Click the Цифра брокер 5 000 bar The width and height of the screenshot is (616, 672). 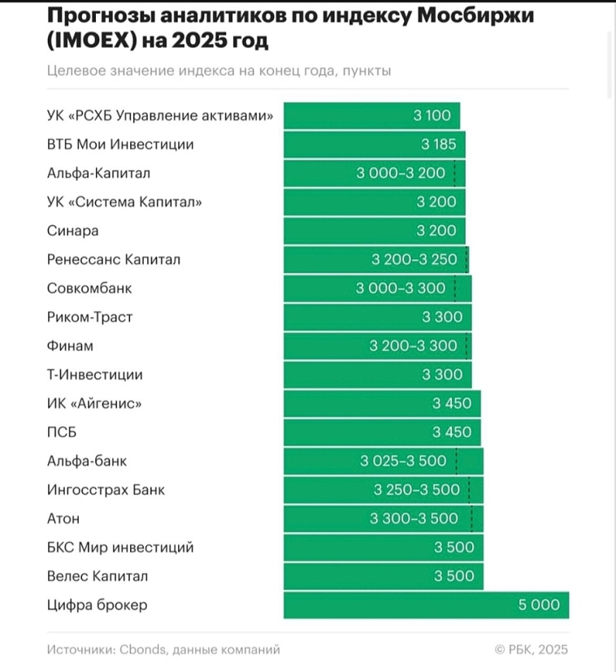coord(426,605)
